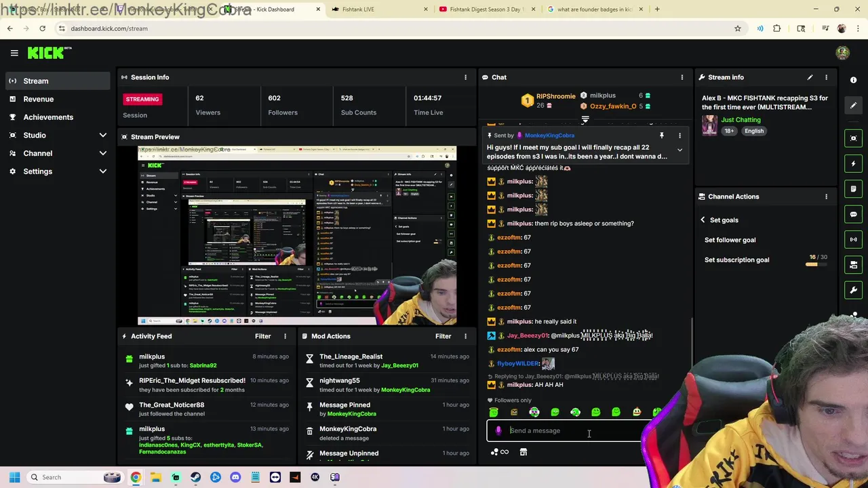868x488 pixels.
Task: Toggle the lightning bolt activity widget
Action: 853,163
